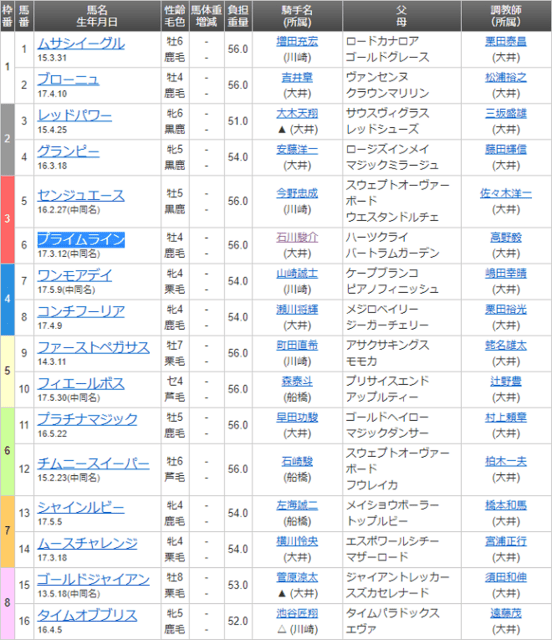Click the 53.0 weight in ゴールドジャイアン row

coord(238,585)
